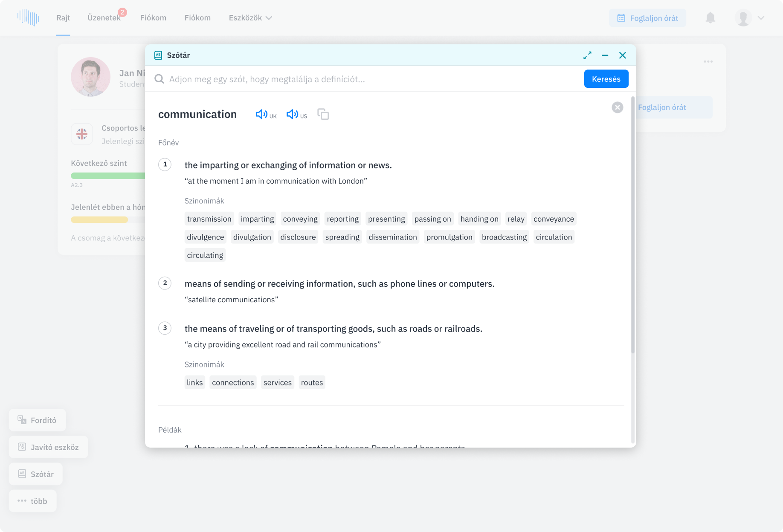Screen dimensions: 783x532
Task: Click the Keresés search button
Action: coord(606,79)
